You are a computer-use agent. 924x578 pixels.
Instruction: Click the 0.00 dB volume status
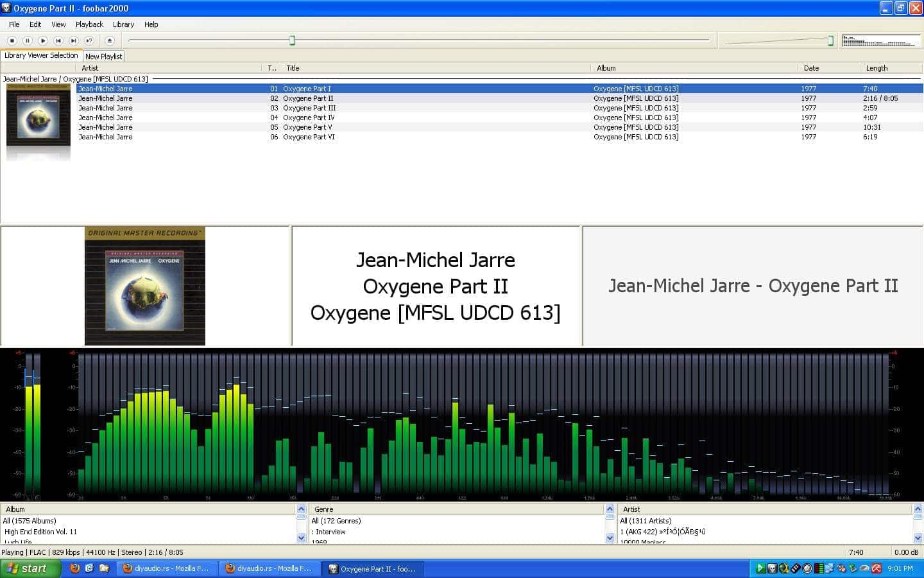[906, 552]
